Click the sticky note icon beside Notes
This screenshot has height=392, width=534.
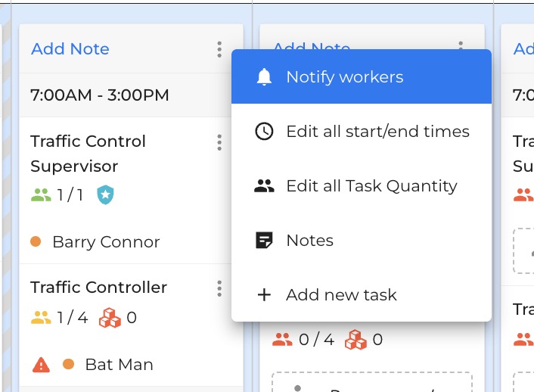pos(263,241)
